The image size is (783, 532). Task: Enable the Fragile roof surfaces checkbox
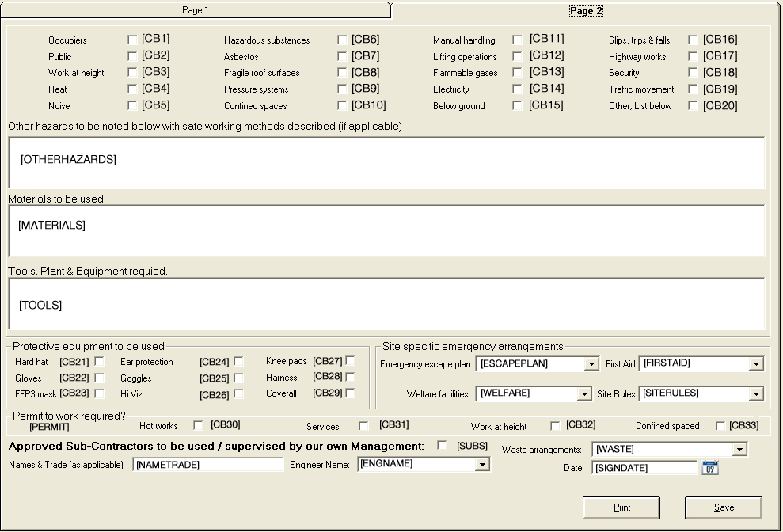(x=341, y=72)
